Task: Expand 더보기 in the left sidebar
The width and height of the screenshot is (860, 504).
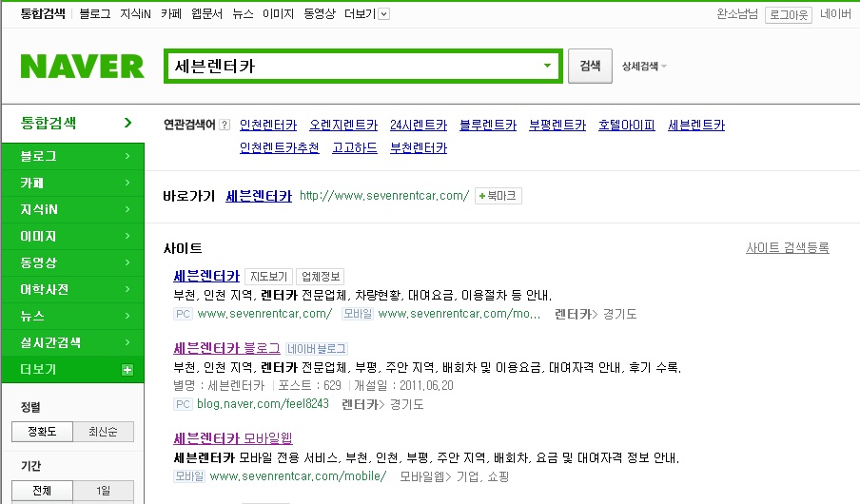Action: (x=73, y=369)
